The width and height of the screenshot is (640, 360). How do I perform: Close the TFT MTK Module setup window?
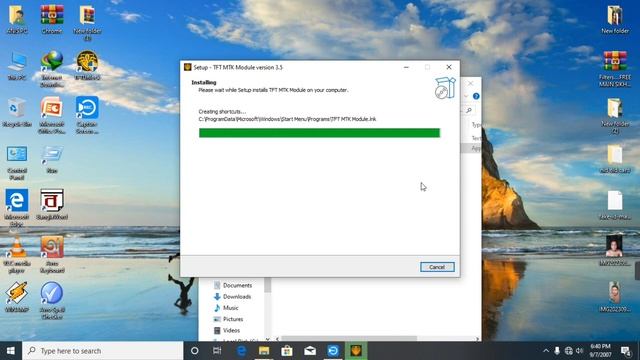click(x=449, y=67)
